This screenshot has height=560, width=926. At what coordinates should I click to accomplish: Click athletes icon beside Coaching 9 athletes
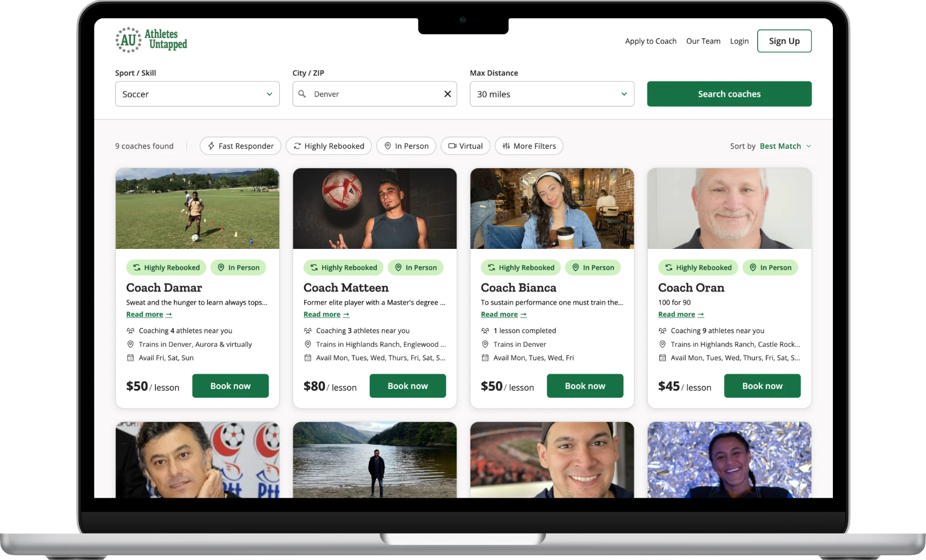(x=662, y=331)
